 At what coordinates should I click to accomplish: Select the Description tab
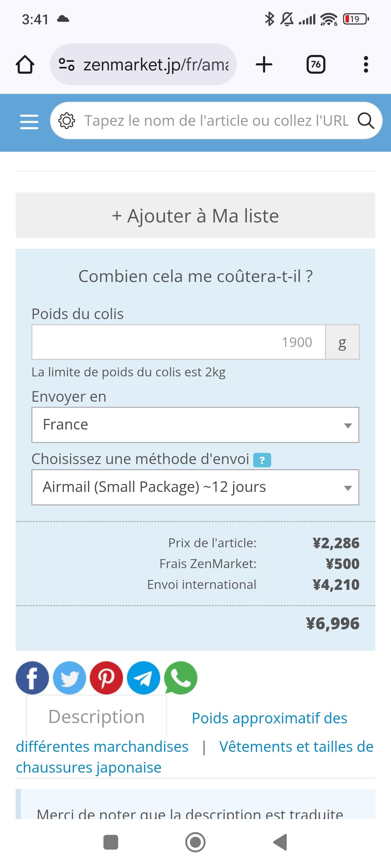96,717
